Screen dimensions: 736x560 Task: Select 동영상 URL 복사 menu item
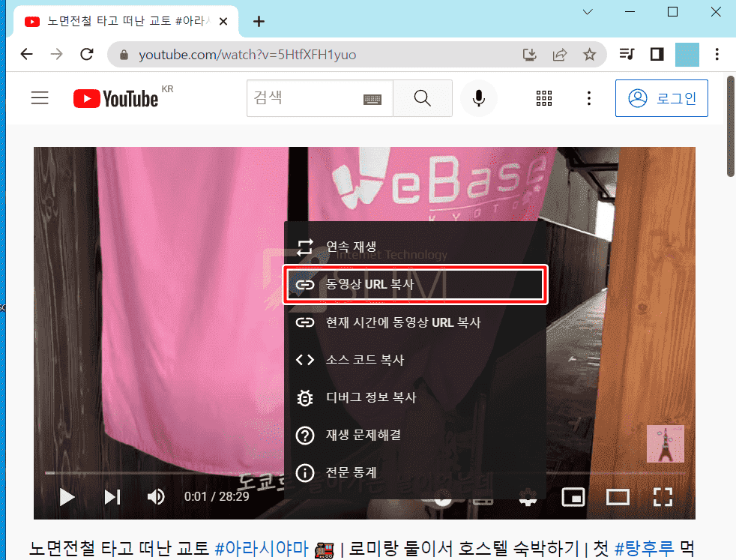click(415, 284)
